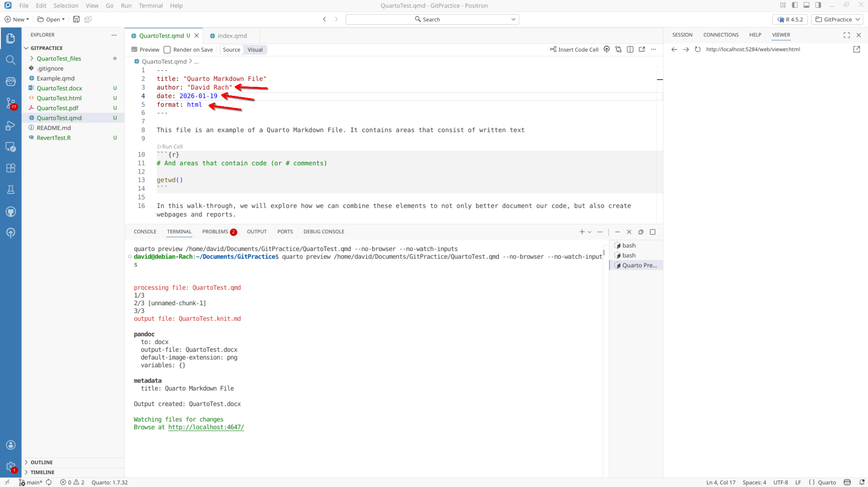Open the GitPractice project dropdown
Viewport: 868px width, 487px height.
pyautogui.click(x=837, y=19)
